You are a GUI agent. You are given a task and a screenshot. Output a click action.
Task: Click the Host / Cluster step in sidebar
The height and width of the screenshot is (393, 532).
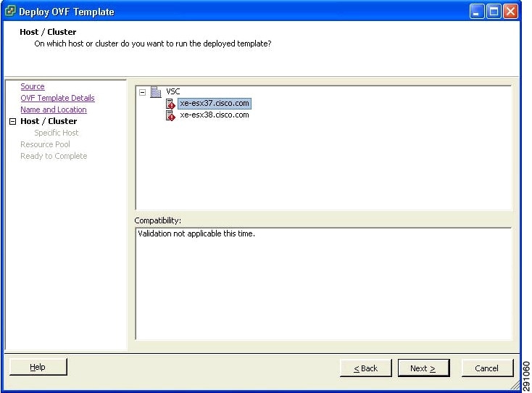(49, 121)
